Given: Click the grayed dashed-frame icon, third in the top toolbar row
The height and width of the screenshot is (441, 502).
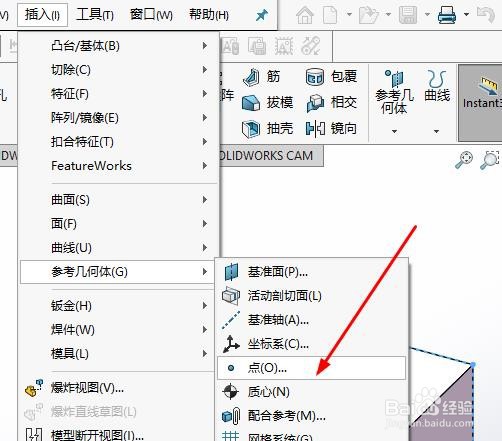Looking at the screenshot, I should 284,46.
